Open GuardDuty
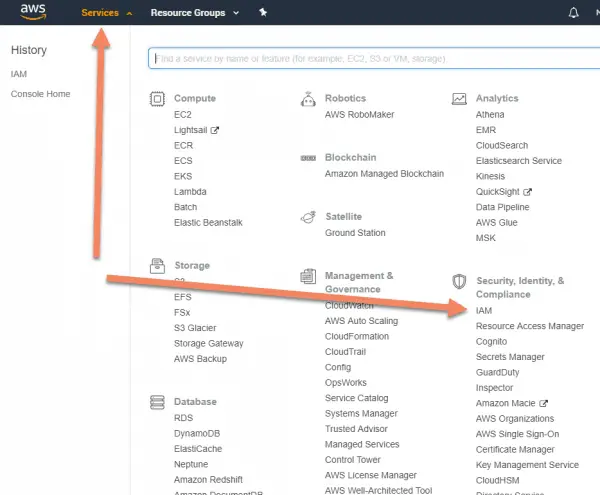The width and height of the screenshot is (600, 495). 497,372
